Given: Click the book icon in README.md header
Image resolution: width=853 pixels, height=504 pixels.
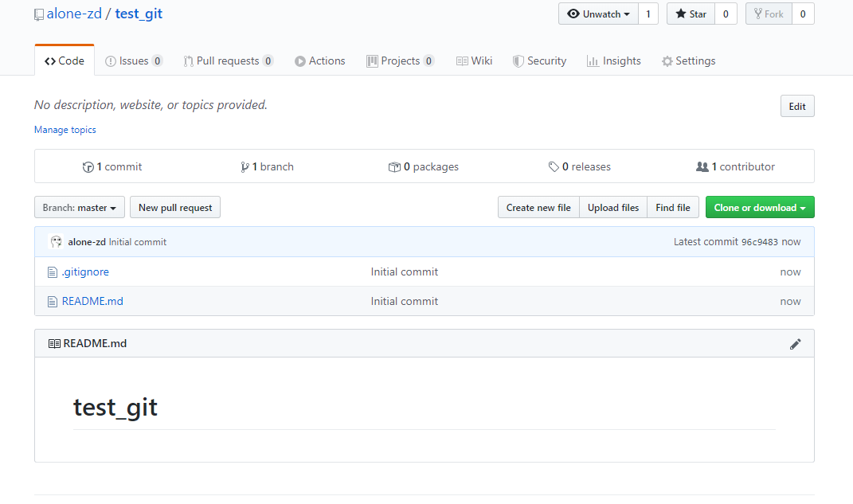Looking at the screenshot, I should pos(54,344).
